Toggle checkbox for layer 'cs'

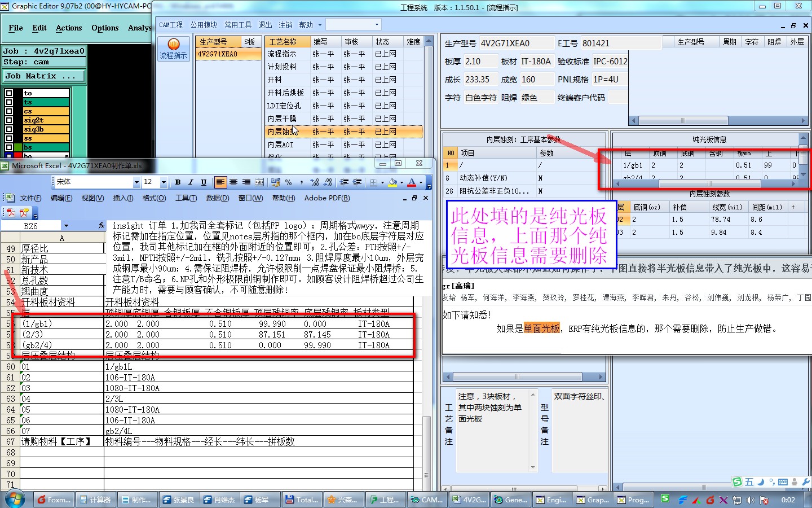coord(9,111)
